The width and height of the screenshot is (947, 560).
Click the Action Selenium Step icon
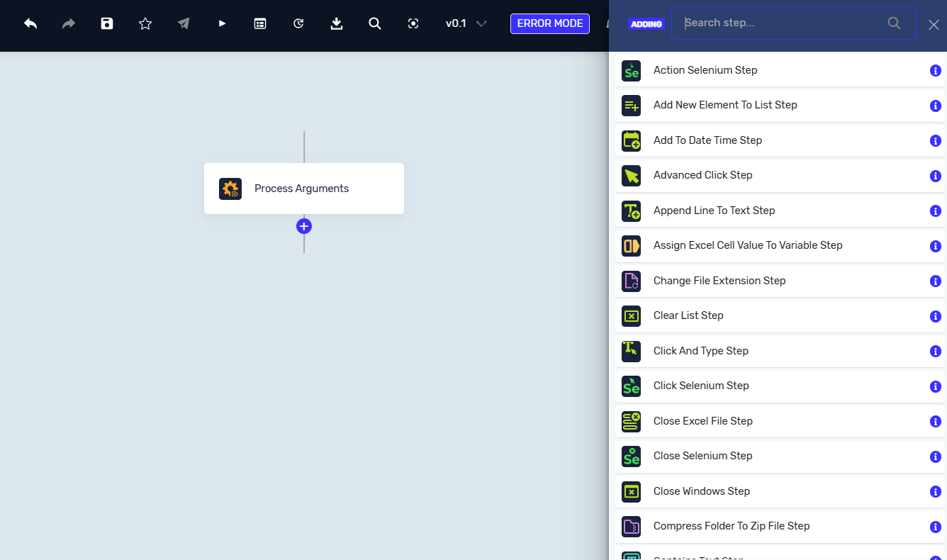point(631,70)
